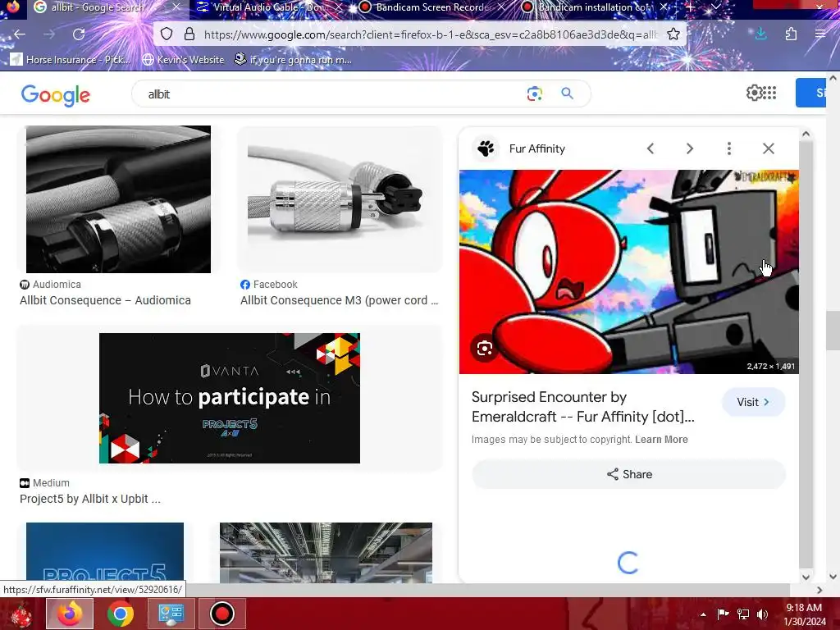The height and width of the screenshot is (630, 840).
Task: Switch to allbit Google Search tab
Action: tap(98, 7)
